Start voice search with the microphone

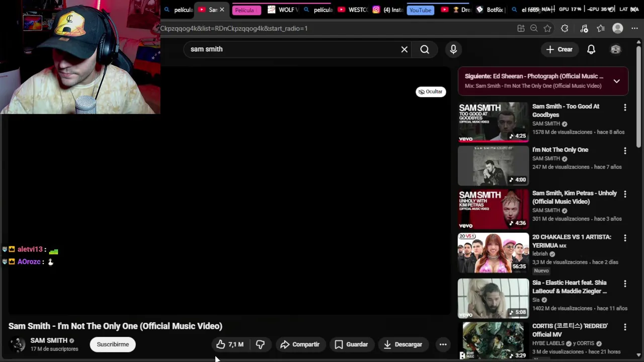pyautogui.click(x=453, y=49)
